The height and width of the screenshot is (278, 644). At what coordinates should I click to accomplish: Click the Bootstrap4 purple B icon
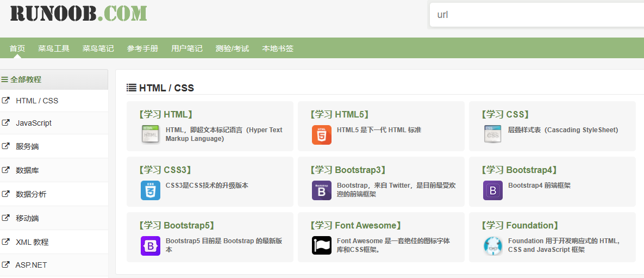[493, 190]
